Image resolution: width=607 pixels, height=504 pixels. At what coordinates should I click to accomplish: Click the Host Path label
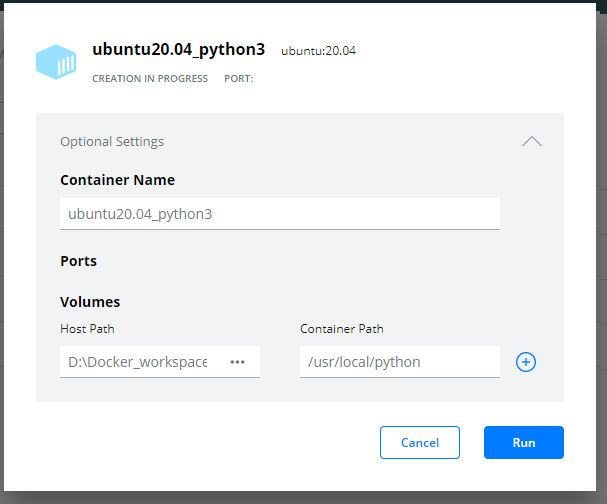click(87, 329)
